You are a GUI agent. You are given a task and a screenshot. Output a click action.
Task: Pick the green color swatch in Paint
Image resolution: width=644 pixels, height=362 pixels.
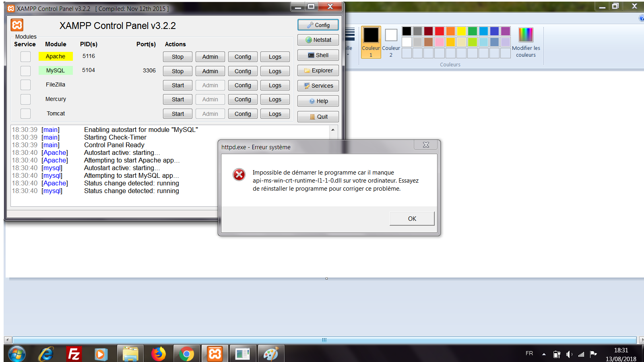pyautogui.click(x=473, y=31)
